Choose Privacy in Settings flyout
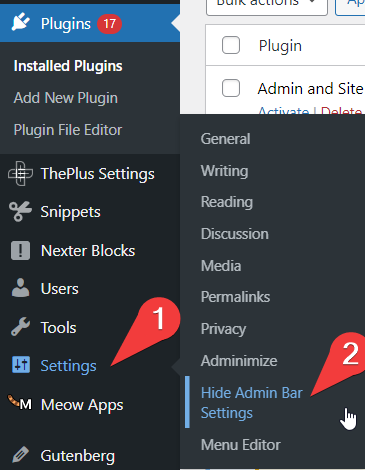The width and height of the screenshot is (365, 470). tap(223, 329)
